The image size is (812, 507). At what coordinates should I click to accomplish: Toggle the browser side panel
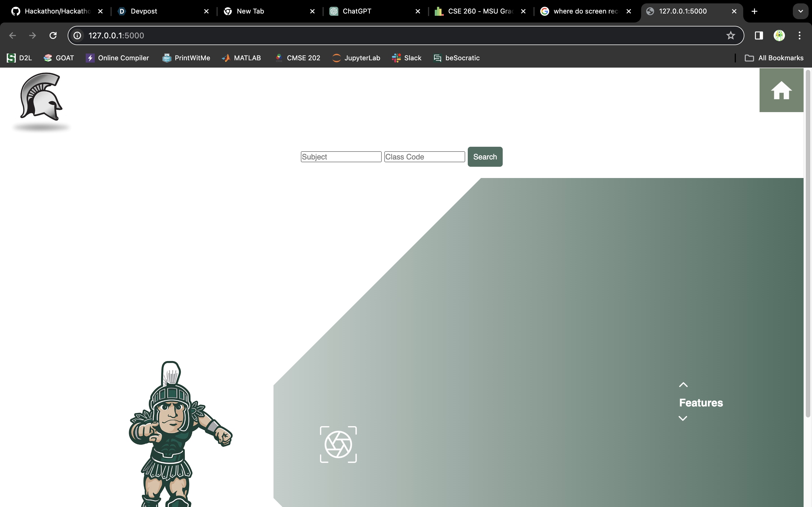pos(759,35)
